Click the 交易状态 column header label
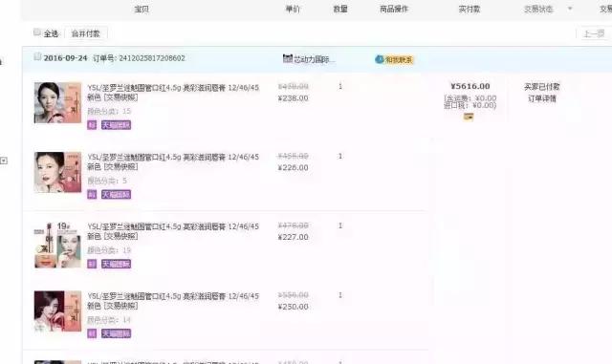Screen dimensions: 612x364 [538, 9]
